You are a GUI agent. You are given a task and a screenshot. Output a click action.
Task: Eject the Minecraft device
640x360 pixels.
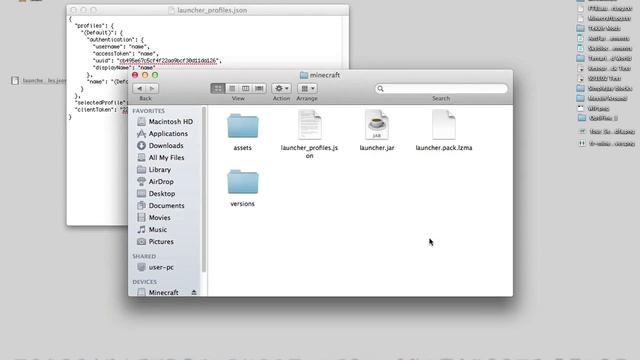point(194,292)
